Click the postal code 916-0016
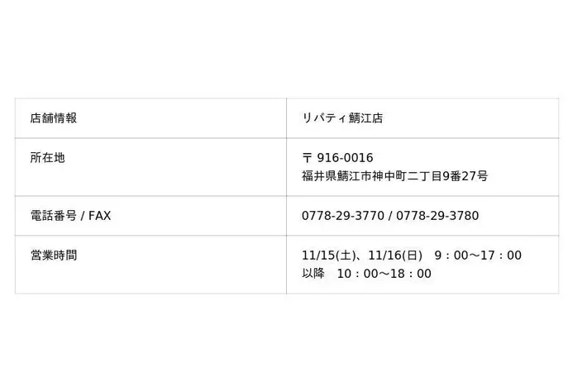 (345, 158)
